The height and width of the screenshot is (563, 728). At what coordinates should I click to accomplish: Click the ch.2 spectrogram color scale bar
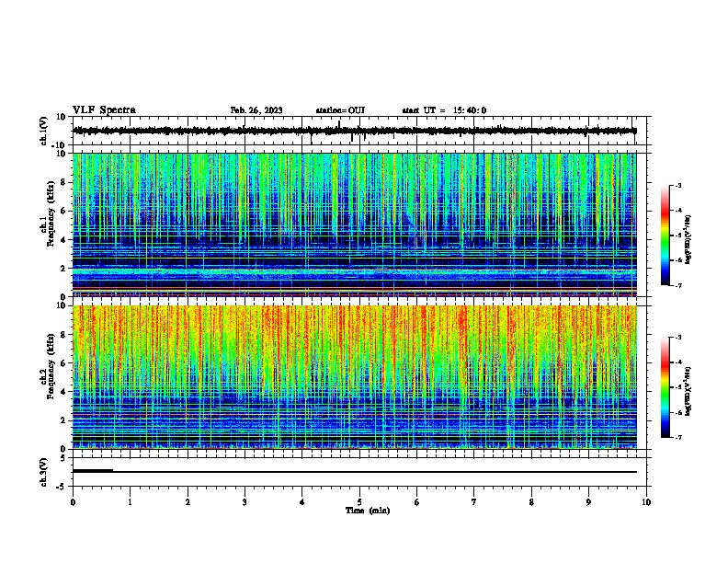point(665,387)
